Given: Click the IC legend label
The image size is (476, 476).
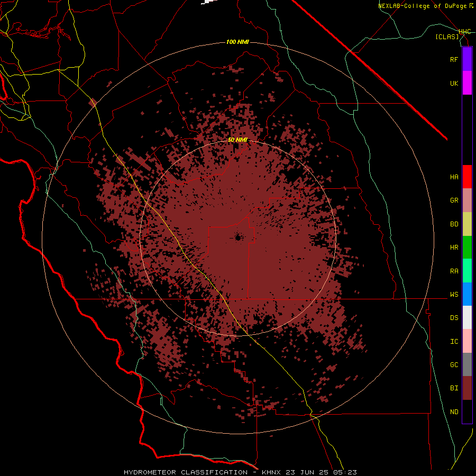Looking at the screenshot, I should [454, 342].
